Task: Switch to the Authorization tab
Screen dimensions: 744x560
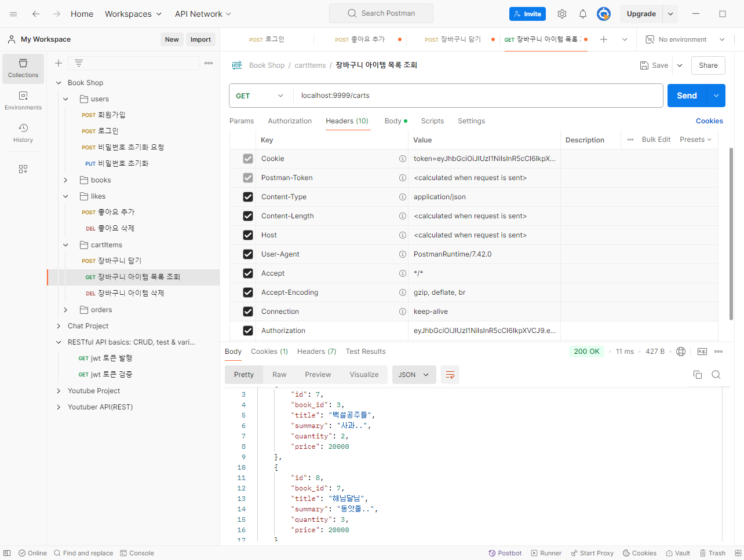Action: [290, 121]
